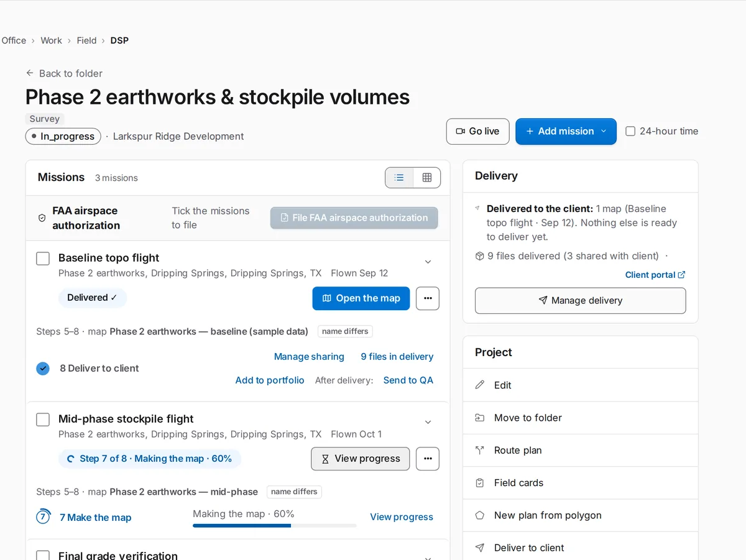
Task: Click Send to QA link
Action: click(x=408, y=380)
